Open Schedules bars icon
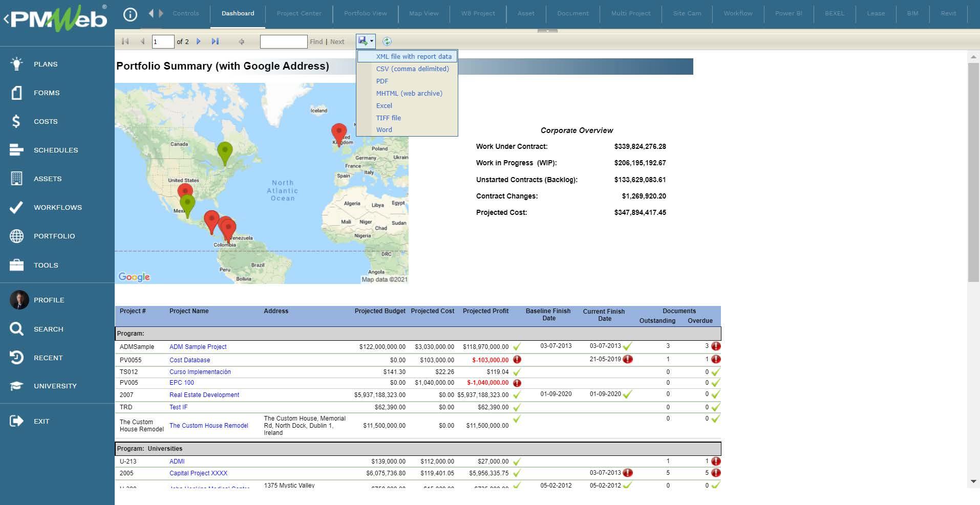 (16, 150)
